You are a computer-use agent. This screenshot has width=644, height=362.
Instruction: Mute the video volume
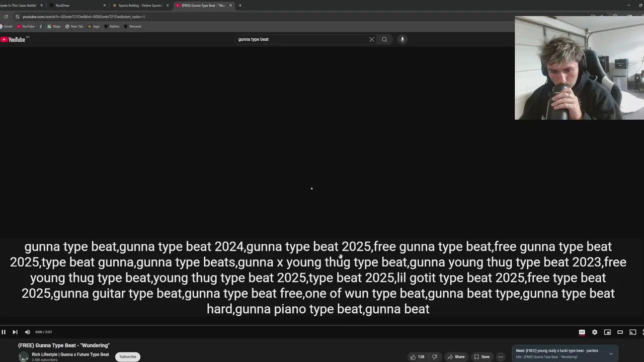[x=27, y=332]
